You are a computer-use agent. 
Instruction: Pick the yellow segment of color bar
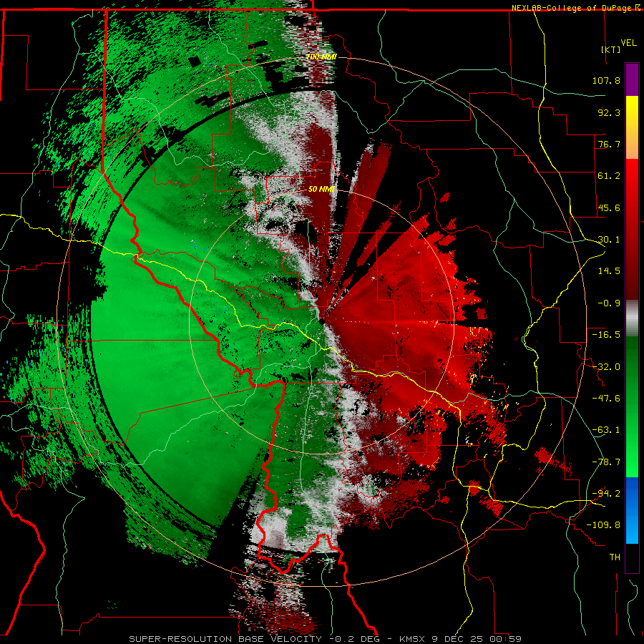pyautogui.click(x=632, y=112)
